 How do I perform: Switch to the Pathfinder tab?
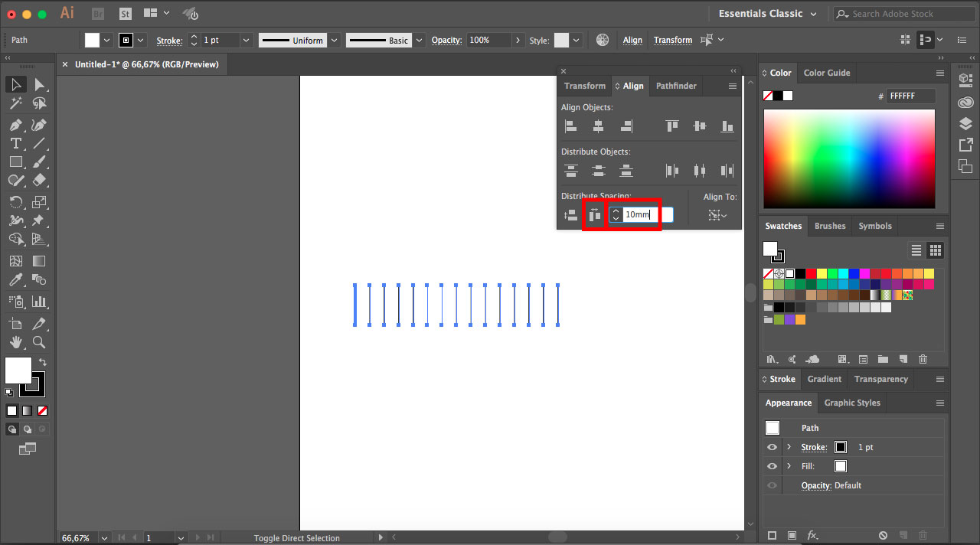[x=676, y=86]
